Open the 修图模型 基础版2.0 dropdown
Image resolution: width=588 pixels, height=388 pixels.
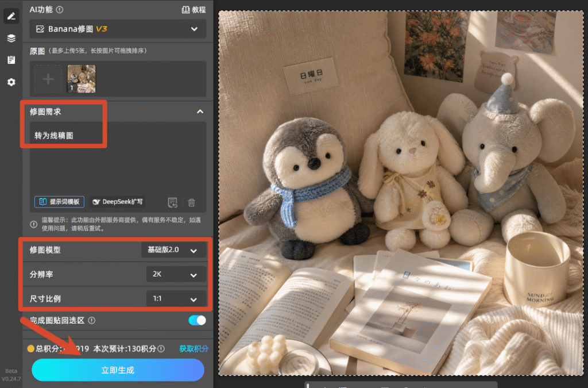173,250
